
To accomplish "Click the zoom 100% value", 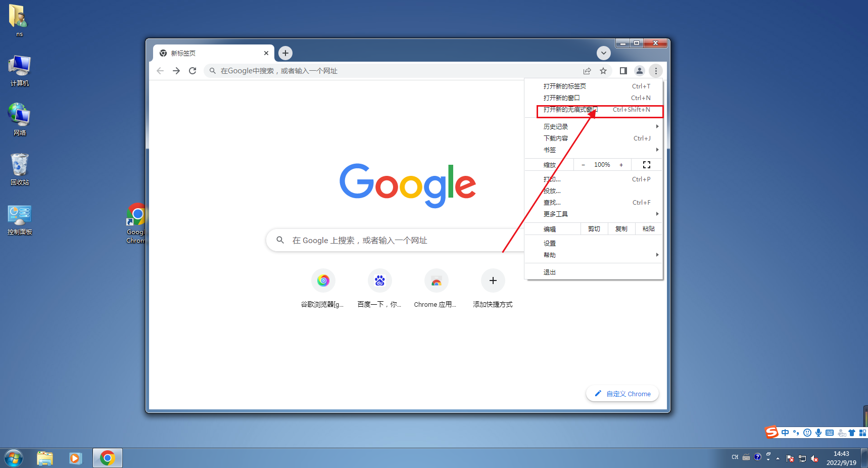I will point(602,165).
